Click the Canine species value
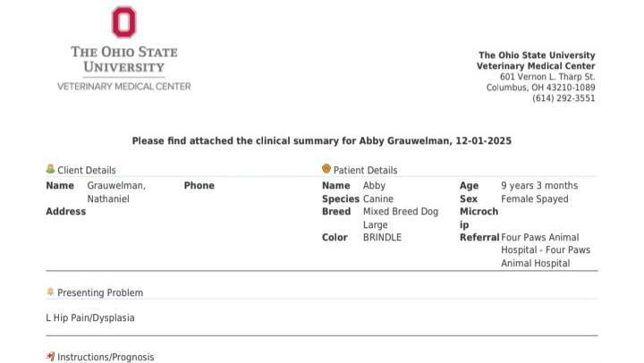This screenshot has width=644, height=363. pyautogui.click(x=377, y=198)
